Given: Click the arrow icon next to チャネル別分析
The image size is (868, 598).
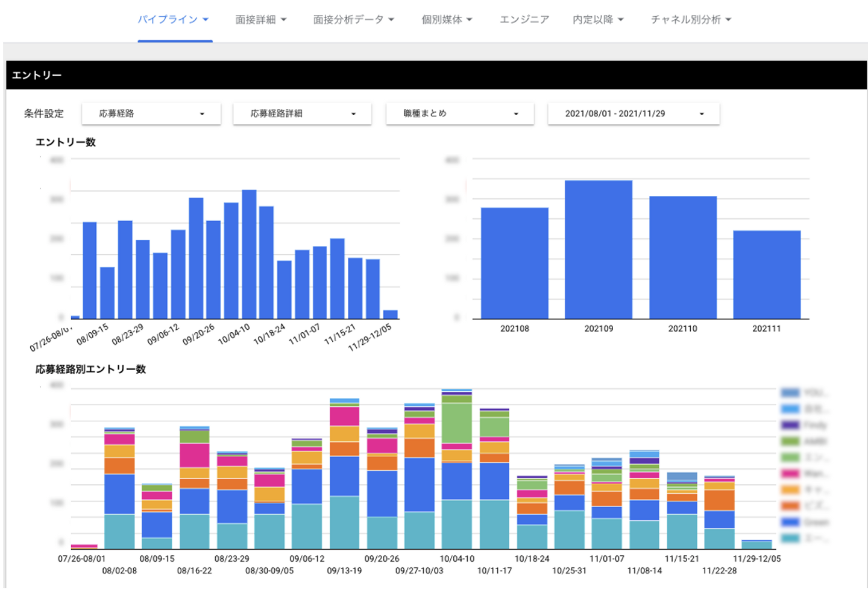Looking at the screenshot, I should (729, 20).
